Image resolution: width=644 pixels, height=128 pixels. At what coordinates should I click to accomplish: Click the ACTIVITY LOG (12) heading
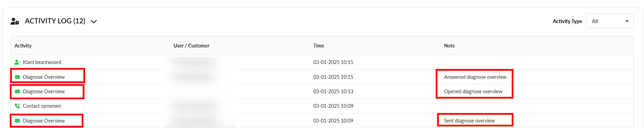point(55,21)
